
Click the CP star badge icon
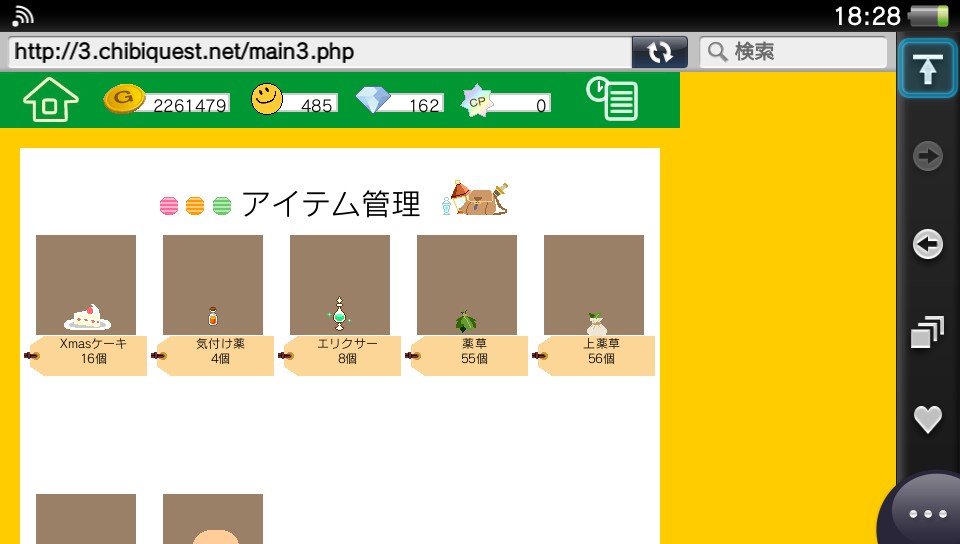click(477, 100)
